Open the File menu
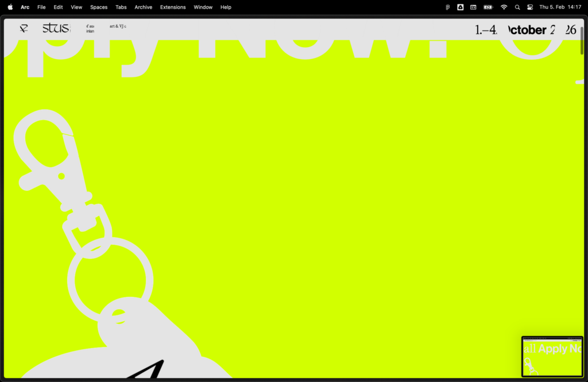Image resolution: width=588 pixels, height=382 pixels. point(41,7)
